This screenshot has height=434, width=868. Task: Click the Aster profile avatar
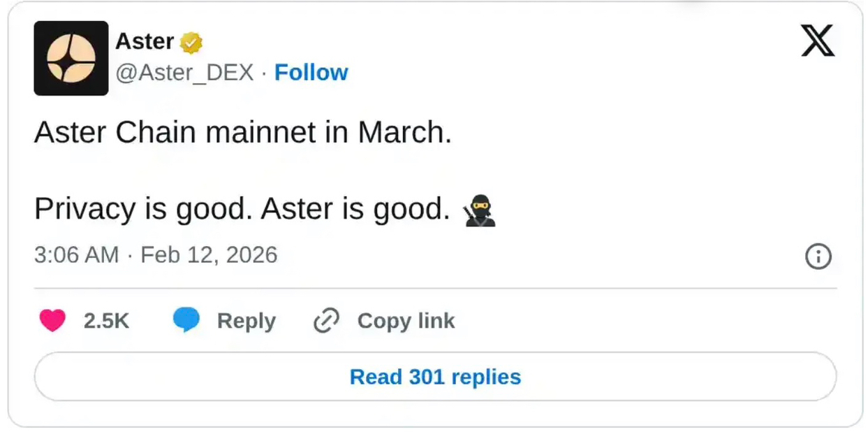click(x=71, y=58)
